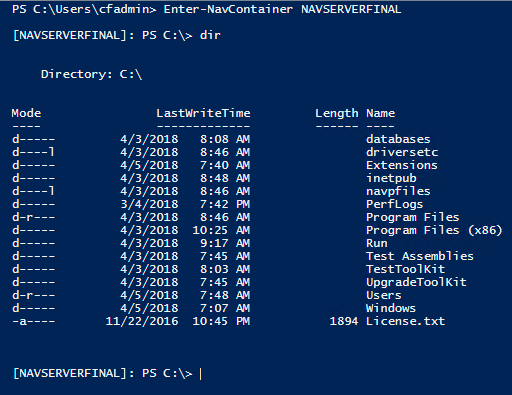Click the dir command text

[x=210, y=35]
